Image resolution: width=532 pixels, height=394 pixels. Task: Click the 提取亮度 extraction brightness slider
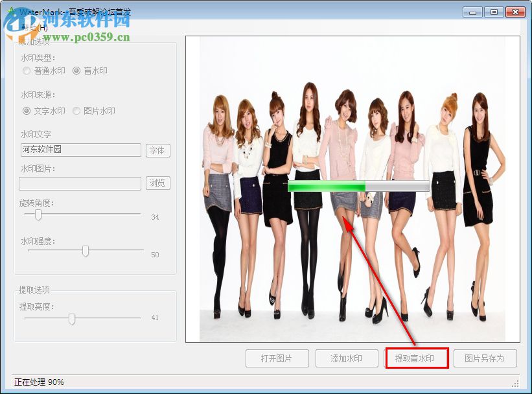[x=71, y=318]
